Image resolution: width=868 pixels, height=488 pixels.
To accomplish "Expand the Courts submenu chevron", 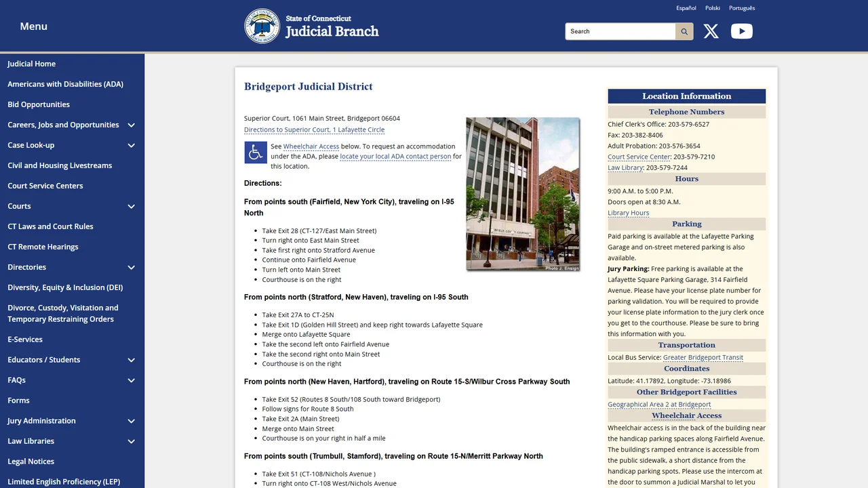I will (x=131, y=206).
